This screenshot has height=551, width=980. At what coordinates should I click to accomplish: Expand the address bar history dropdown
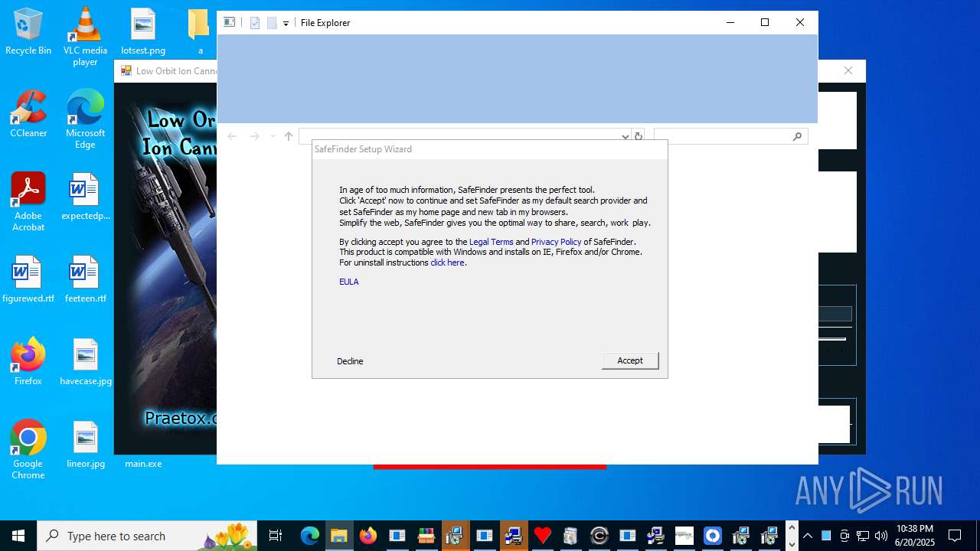(x=626, y=136)
